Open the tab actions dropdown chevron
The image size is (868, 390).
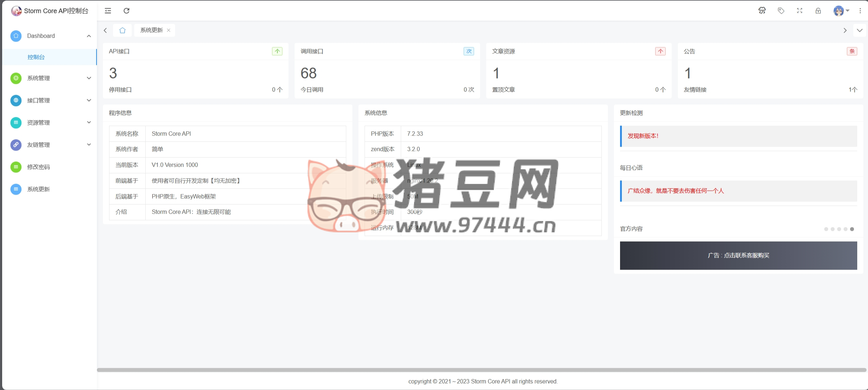859,30
